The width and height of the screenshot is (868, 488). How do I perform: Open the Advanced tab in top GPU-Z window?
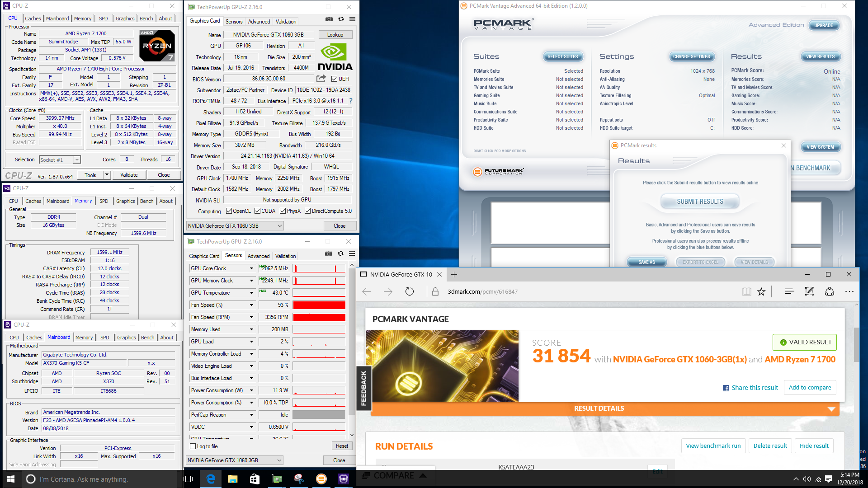259,22
